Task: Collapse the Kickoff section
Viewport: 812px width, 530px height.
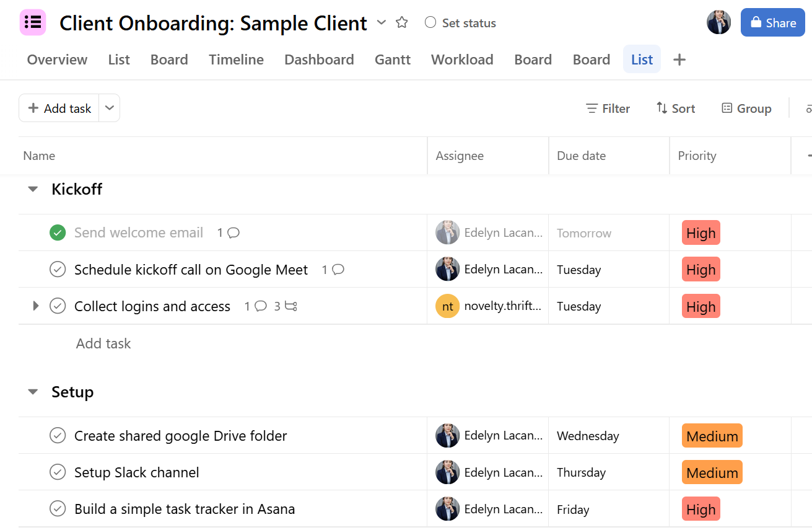Action: [x=33, y=189]
